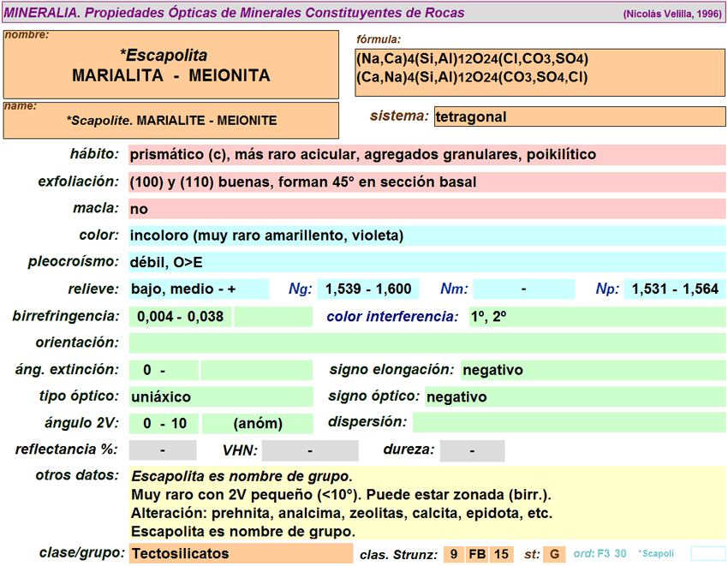Select the color field showing incoloro
Viewport: 728px width, 566px height.
[427, 235]
